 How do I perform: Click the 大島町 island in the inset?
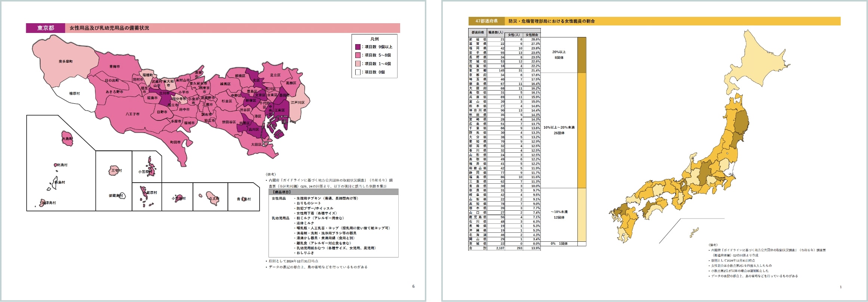click(x=67, y=139)
